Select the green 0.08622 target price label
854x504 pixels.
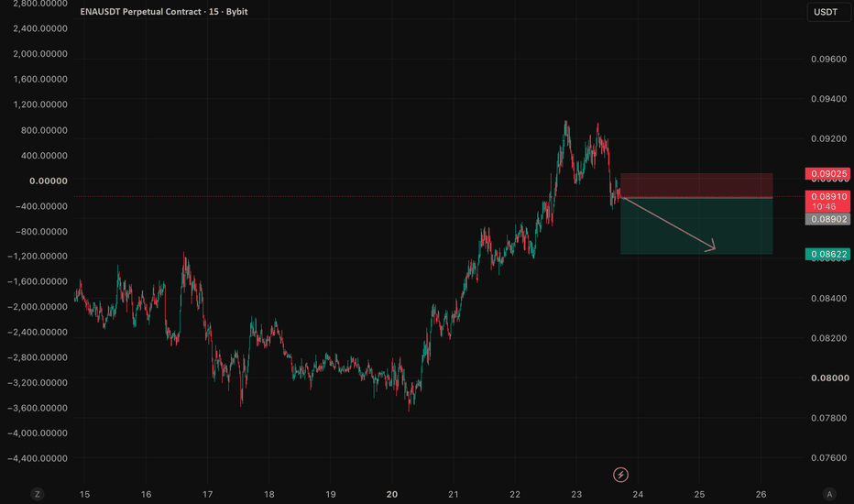coord(827,254)
